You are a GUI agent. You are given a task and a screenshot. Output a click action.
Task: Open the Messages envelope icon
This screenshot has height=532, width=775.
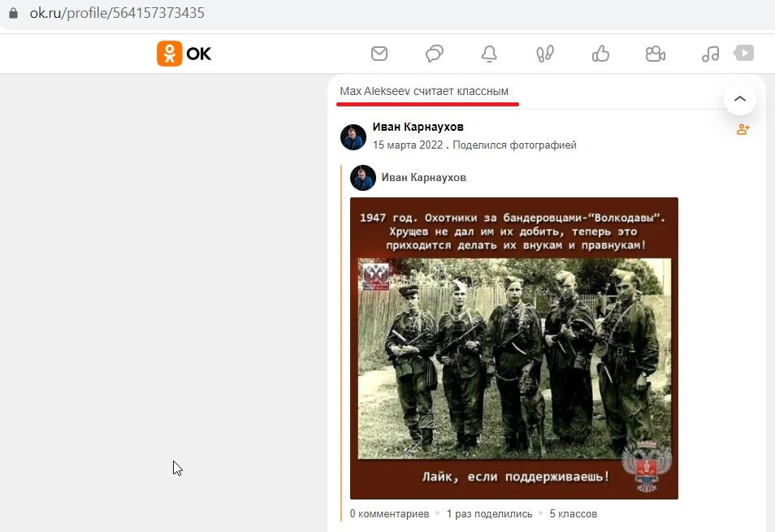[379, 54]
